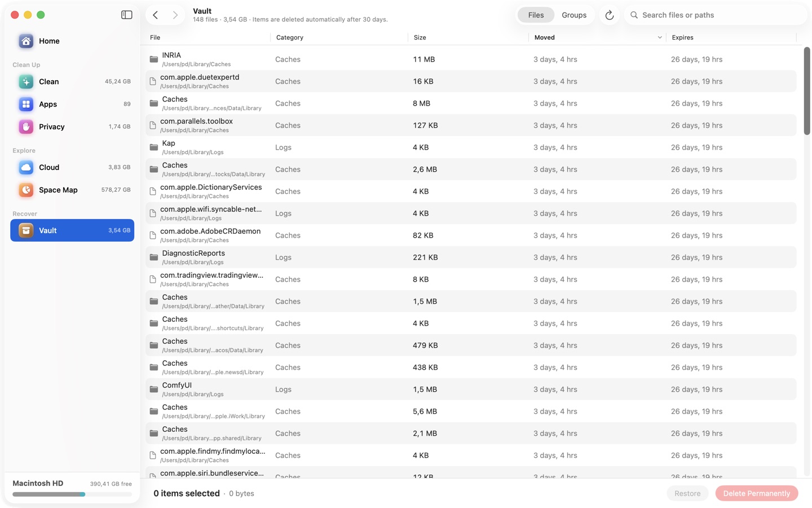The image size is (812, 508).
Task: Select the com.tradingview.tradingview row
Action: [x=471, y=279]
